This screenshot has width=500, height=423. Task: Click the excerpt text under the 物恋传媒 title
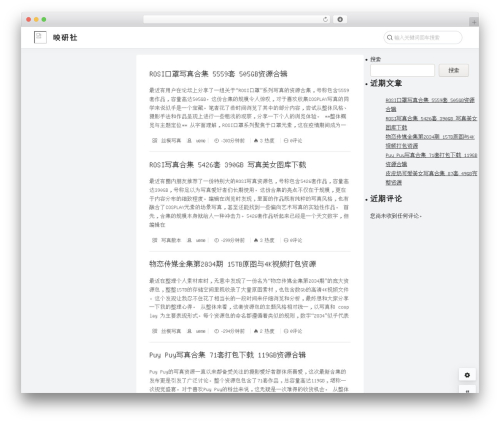pyautogui.click(x=249, y=298)
